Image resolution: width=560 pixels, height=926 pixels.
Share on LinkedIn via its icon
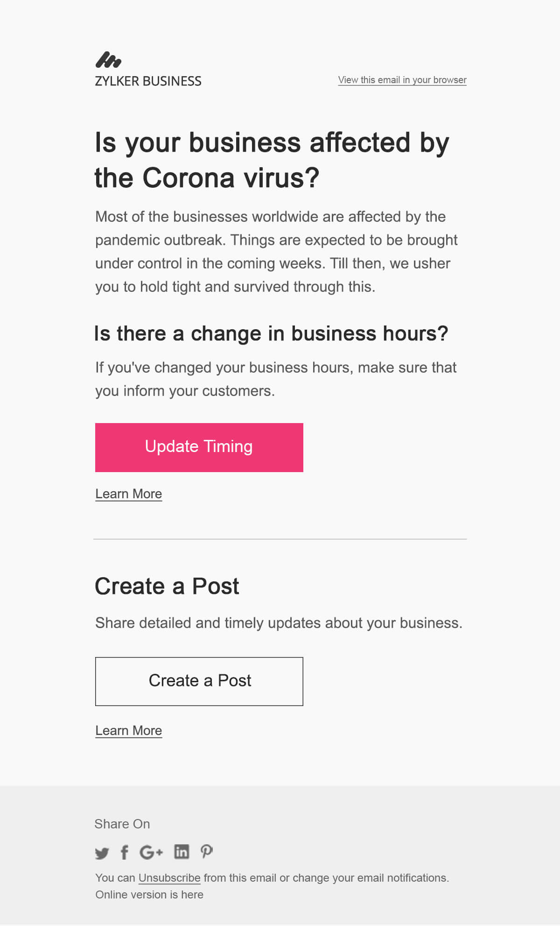[182, 852]
